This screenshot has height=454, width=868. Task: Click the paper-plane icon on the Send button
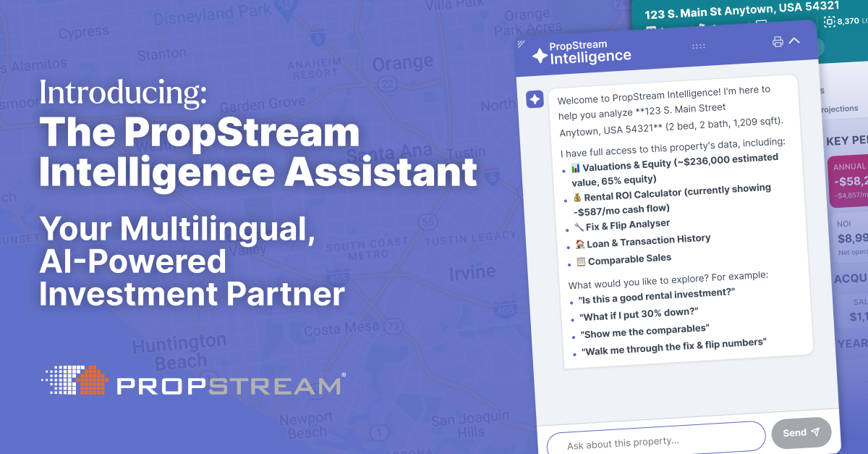[815, 432]
